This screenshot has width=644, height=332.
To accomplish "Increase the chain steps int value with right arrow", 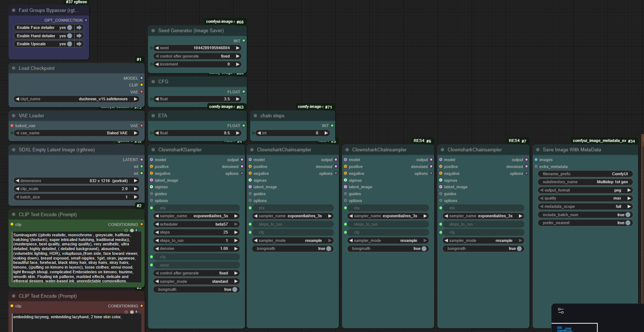I will click(x=326, y=133).
